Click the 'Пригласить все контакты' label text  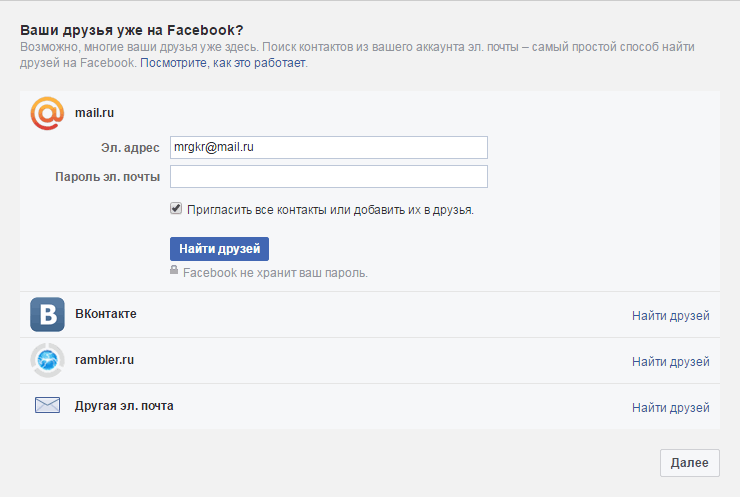330,210
